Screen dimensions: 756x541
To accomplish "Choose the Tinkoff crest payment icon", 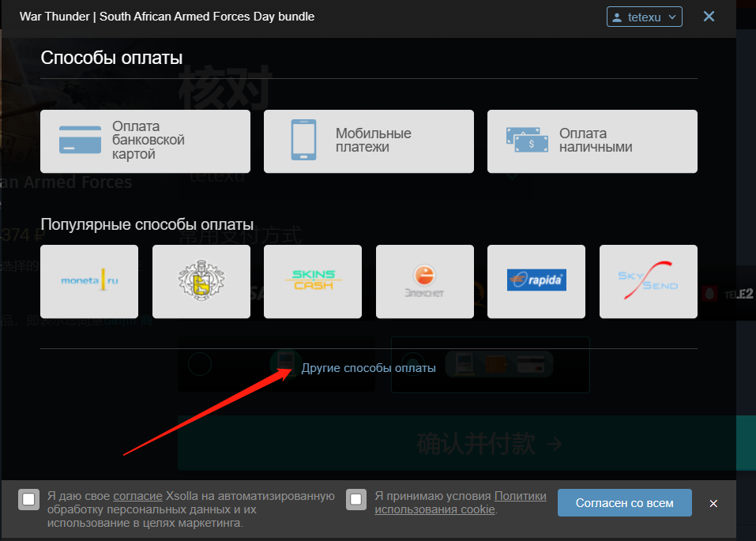I will (x=201, y=282).
